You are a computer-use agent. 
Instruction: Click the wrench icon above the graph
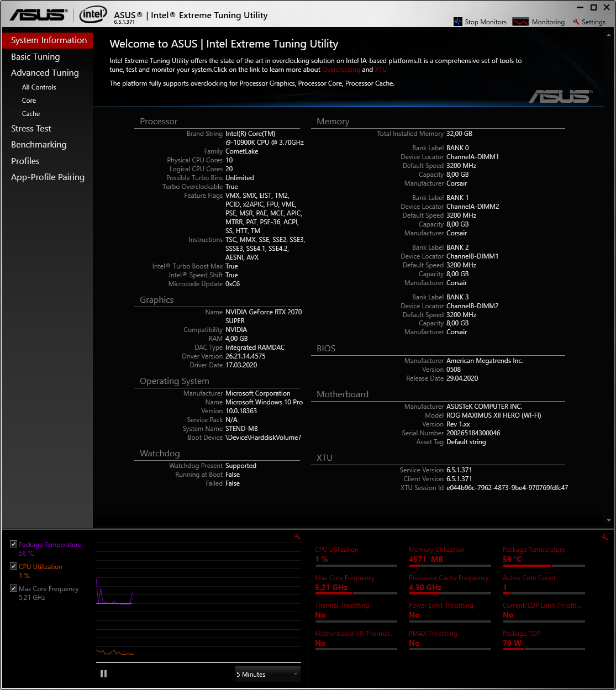(x=298, y=536)
